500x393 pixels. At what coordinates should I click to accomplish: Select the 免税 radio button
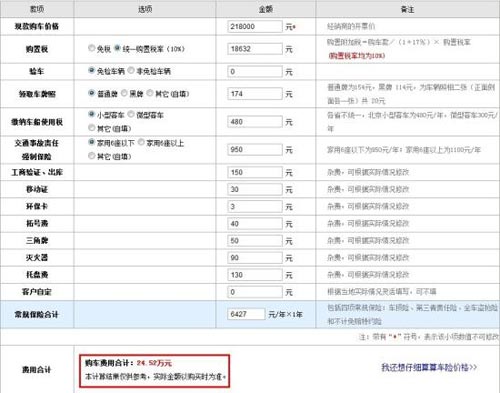pos(91,48)
